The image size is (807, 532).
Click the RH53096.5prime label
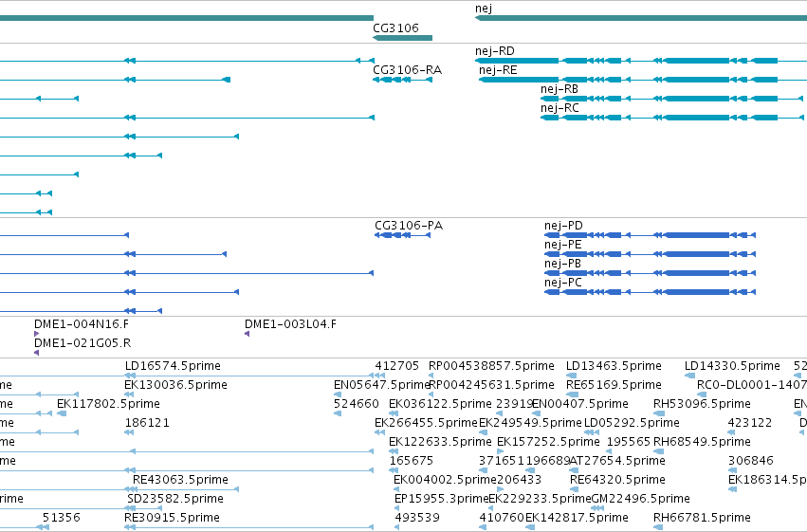coord(702,404)
